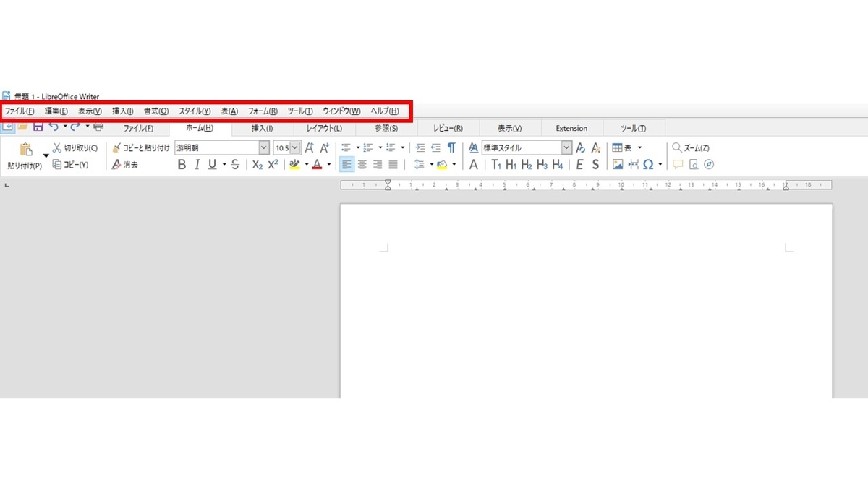This screenshot has width=868, height=488.
Task: Open the font color picker under the A
Action: 329,164
